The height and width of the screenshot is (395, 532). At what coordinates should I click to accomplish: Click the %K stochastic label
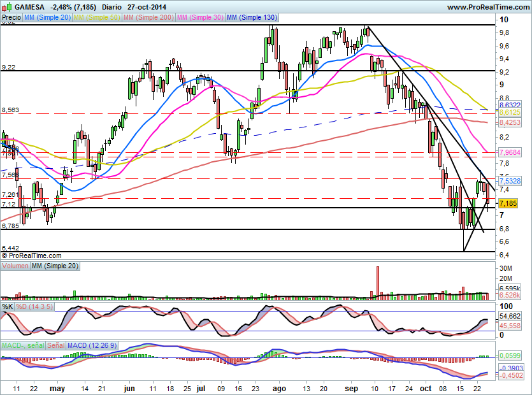point(8,307)
